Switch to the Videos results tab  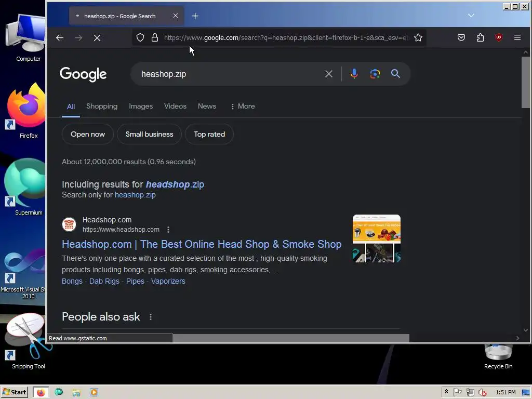[175, 106]
